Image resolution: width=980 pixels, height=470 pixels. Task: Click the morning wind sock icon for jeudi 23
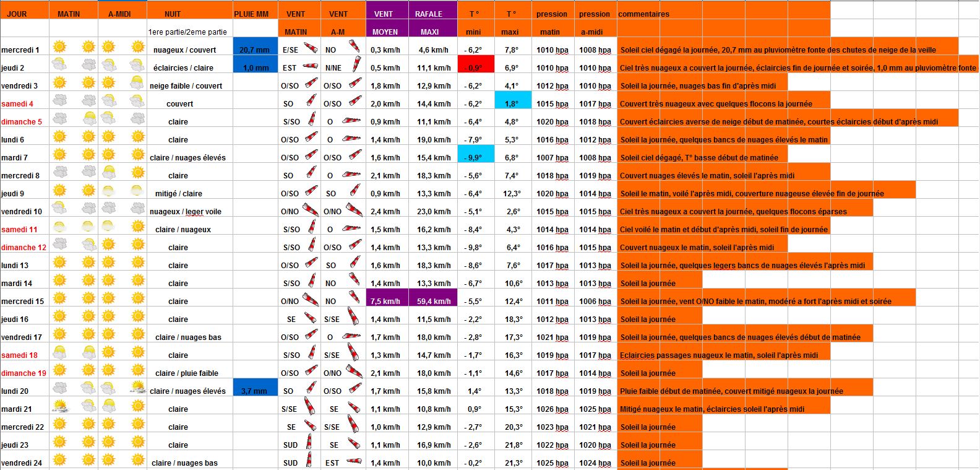click(x=309, y=442)
